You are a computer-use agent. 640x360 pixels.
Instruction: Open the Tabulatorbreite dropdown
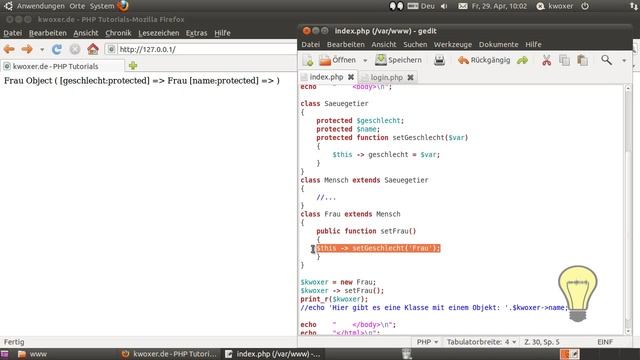click(481, 342)
